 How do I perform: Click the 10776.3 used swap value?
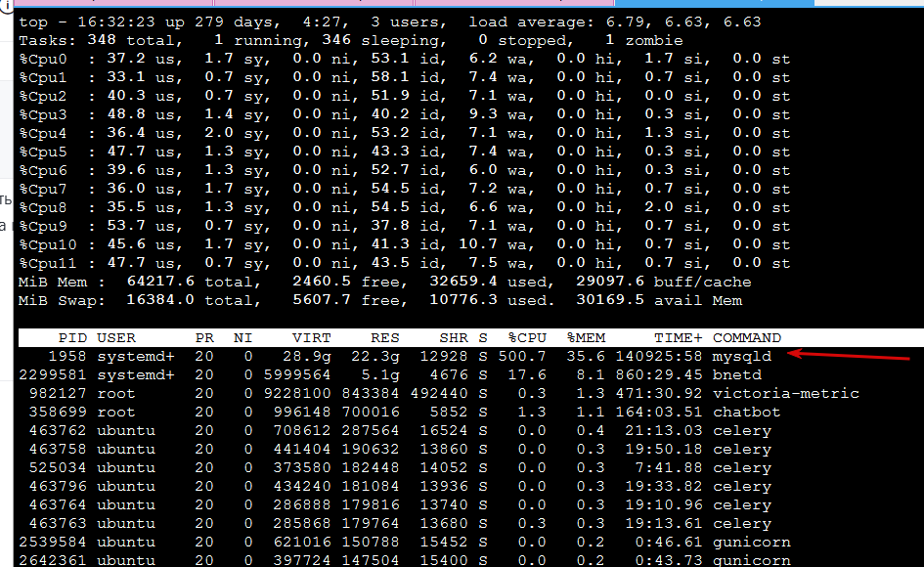coord(463,300)
